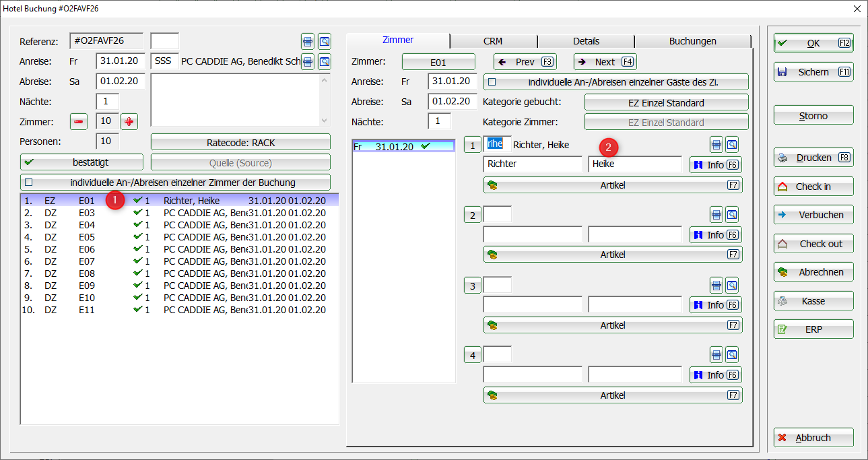
Task: Open Artikel F7 for guest slot 4
Action: click(x=613, y=395)
